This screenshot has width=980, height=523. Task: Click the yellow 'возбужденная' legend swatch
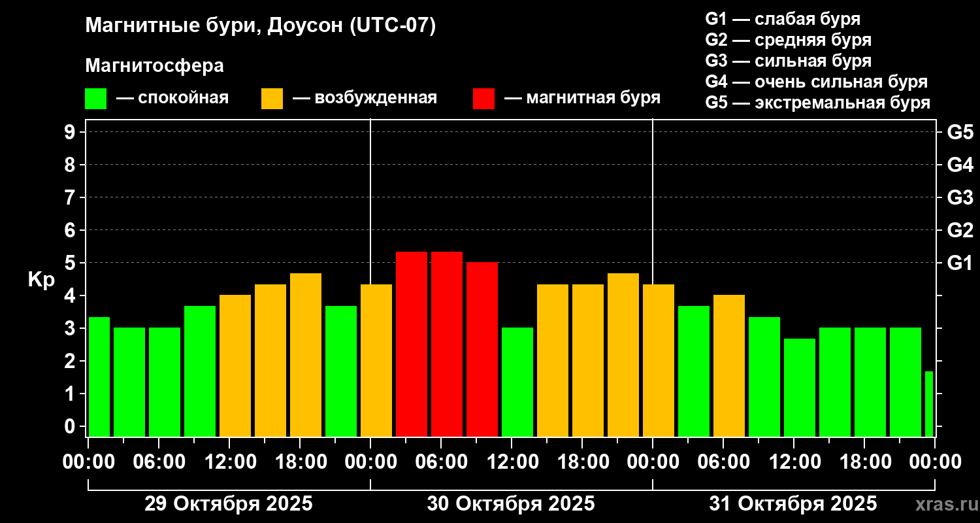pyautogui.click(x=272, y=99)
